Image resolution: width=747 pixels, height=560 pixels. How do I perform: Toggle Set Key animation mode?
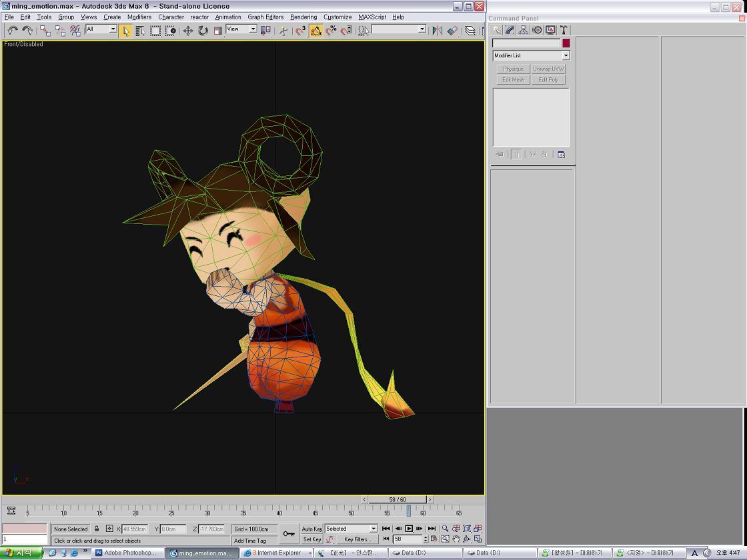pos(312,539)
